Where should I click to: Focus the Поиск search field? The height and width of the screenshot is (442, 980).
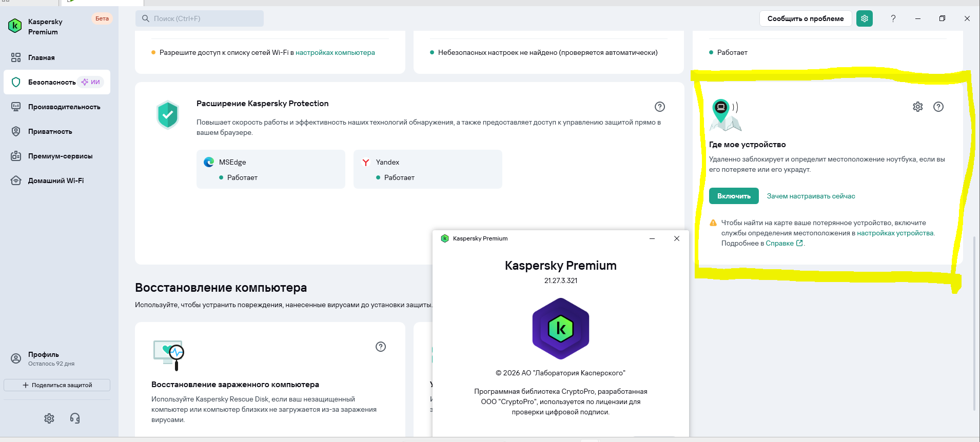click(200, 18)
